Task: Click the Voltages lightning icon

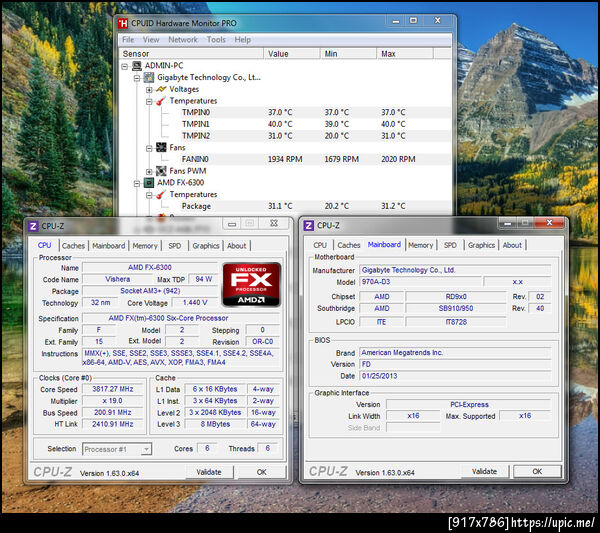Action: (161, 89)
